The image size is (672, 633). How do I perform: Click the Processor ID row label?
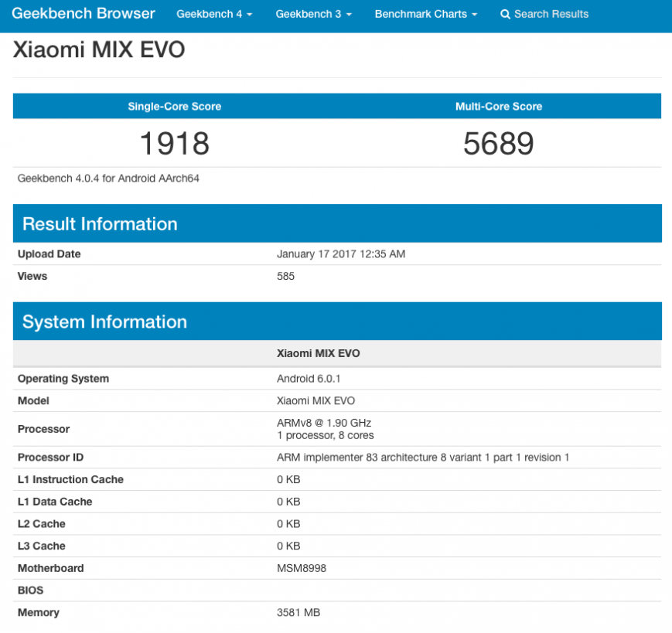[50, 458]
